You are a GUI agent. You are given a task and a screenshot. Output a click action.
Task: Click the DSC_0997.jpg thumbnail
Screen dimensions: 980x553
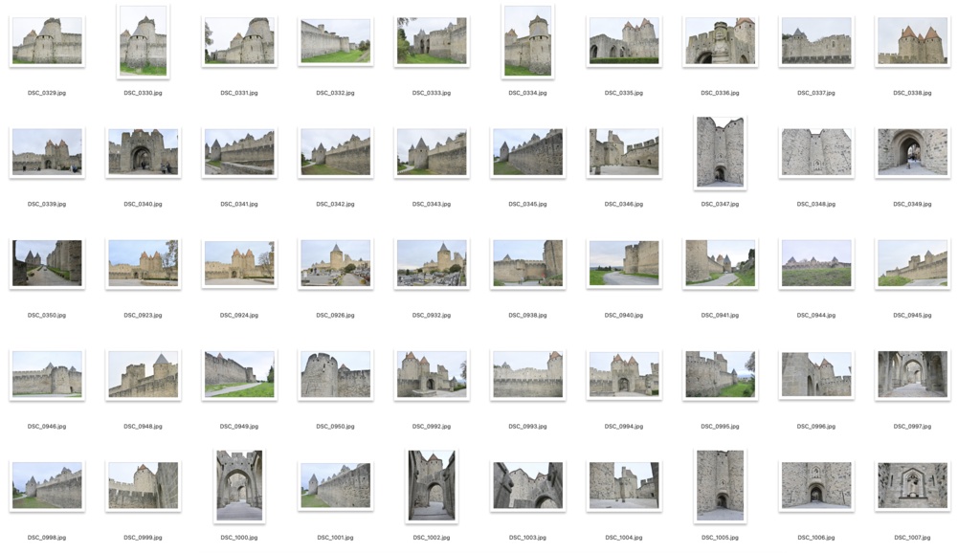tap(912, 374)
